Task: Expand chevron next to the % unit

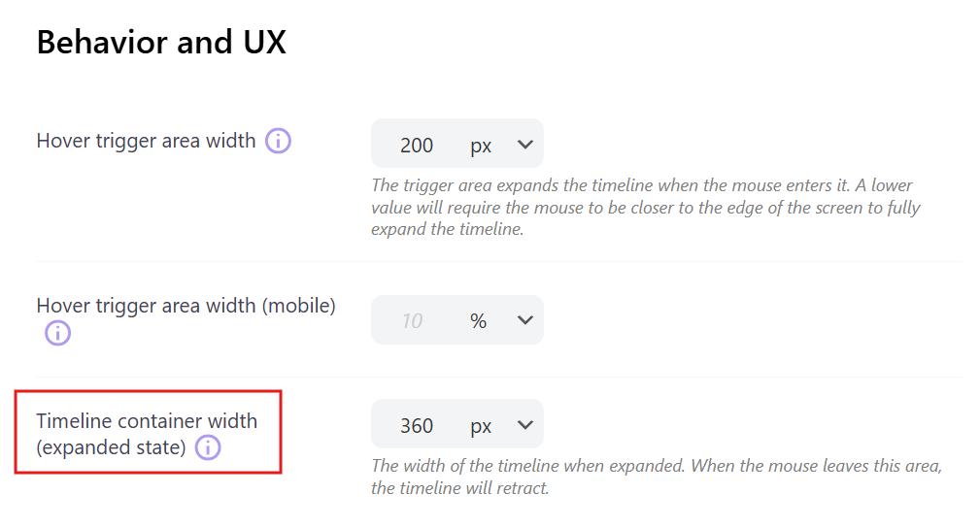Action: coord(525,320)
